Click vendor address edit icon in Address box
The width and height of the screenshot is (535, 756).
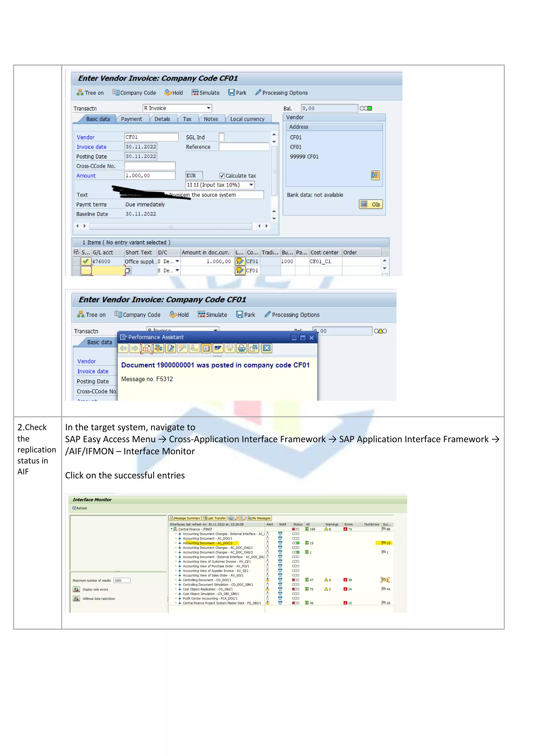point(375,175)
